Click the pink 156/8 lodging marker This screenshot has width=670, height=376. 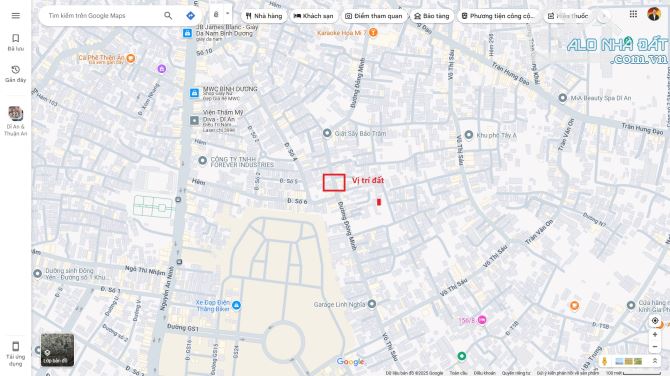(482, 320)
